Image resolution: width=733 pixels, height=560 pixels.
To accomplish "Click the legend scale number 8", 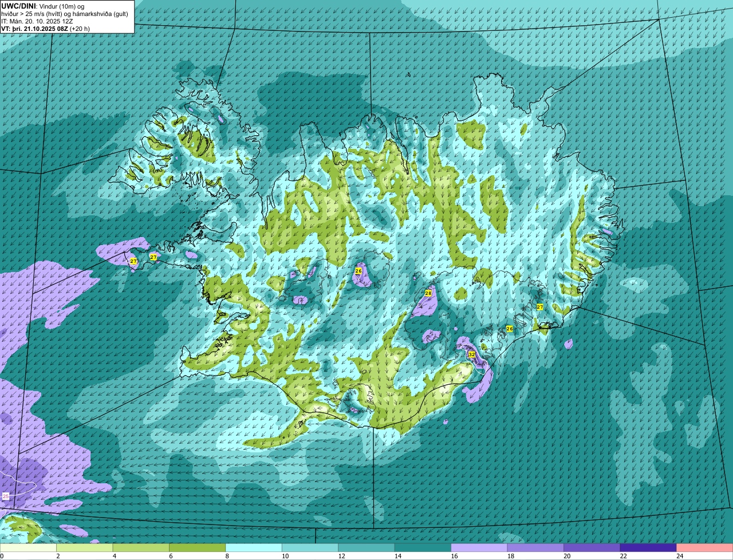I will 226,556.
